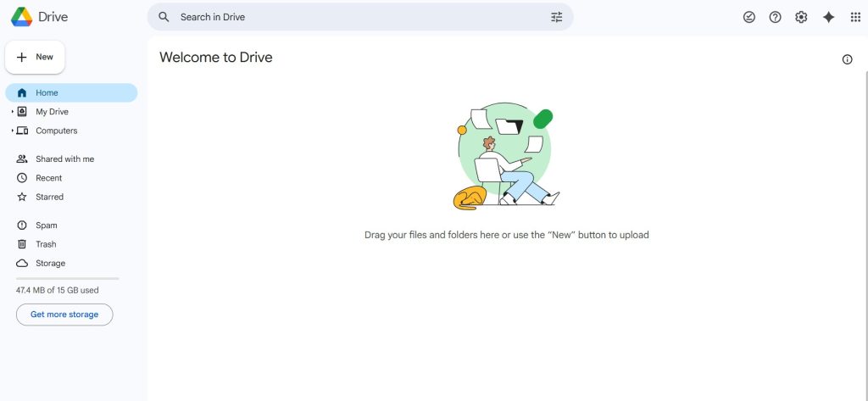Screen dimensions: 868x401
Task: Open the Trash folder
Action: [71, 244]
